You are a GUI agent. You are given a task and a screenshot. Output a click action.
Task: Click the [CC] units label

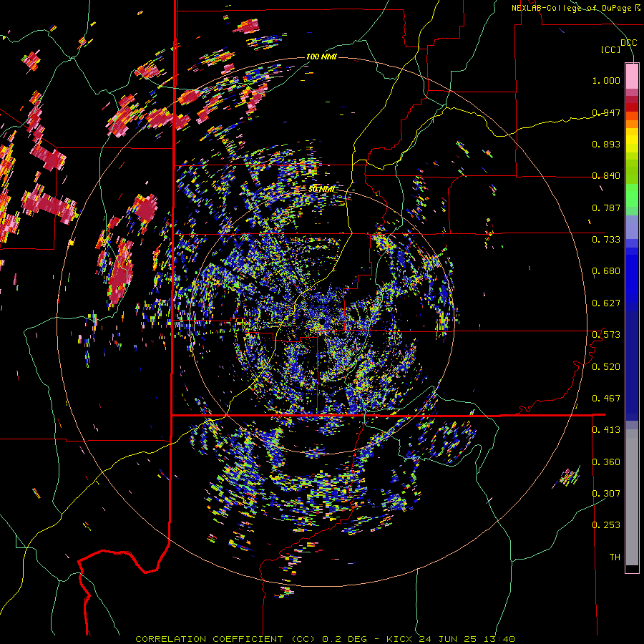coord(610,49)
